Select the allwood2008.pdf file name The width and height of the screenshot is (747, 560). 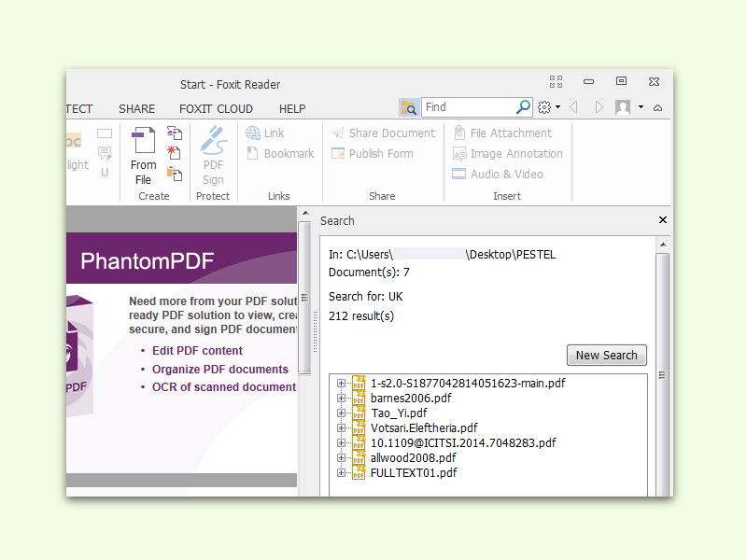point(413,457)
